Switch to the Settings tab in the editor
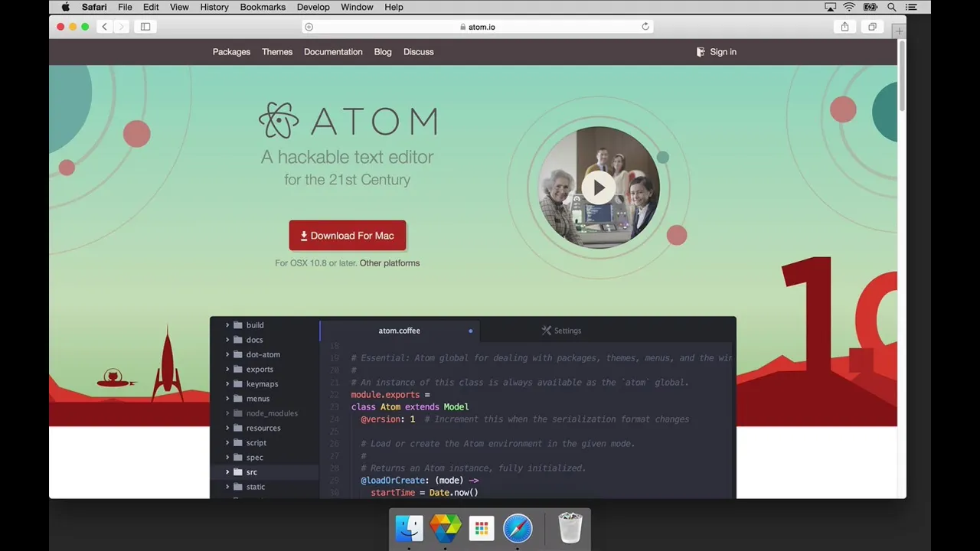Image resolution: width=980 pixels, height=551 pixels. [x=561, y=331]
